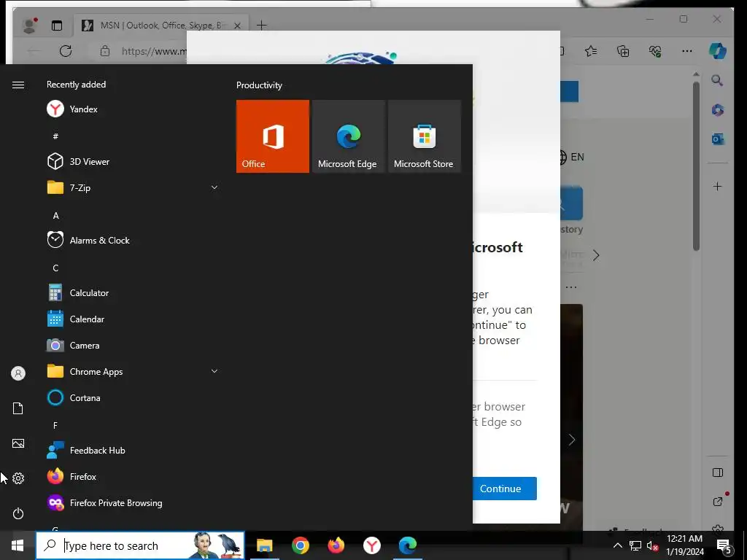Viewport: 747px width, 560px height.
Task: Open Yandex browser from taskbar
Action: (371, 545)
